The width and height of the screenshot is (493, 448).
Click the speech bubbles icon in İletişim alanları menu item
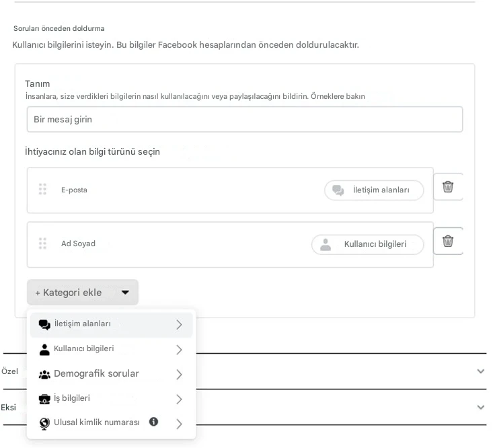coord(44,324)
